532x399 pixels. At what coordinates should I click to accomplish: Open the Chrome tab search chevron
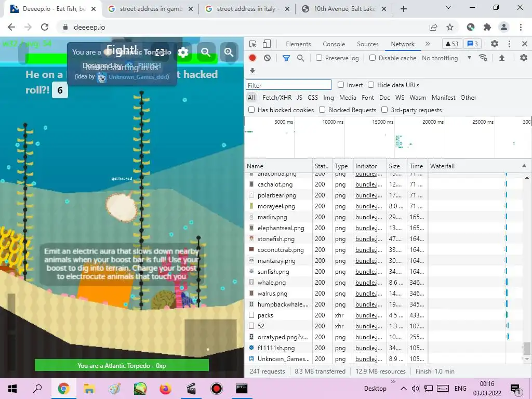pyautogui.click(x=448, y=7)
